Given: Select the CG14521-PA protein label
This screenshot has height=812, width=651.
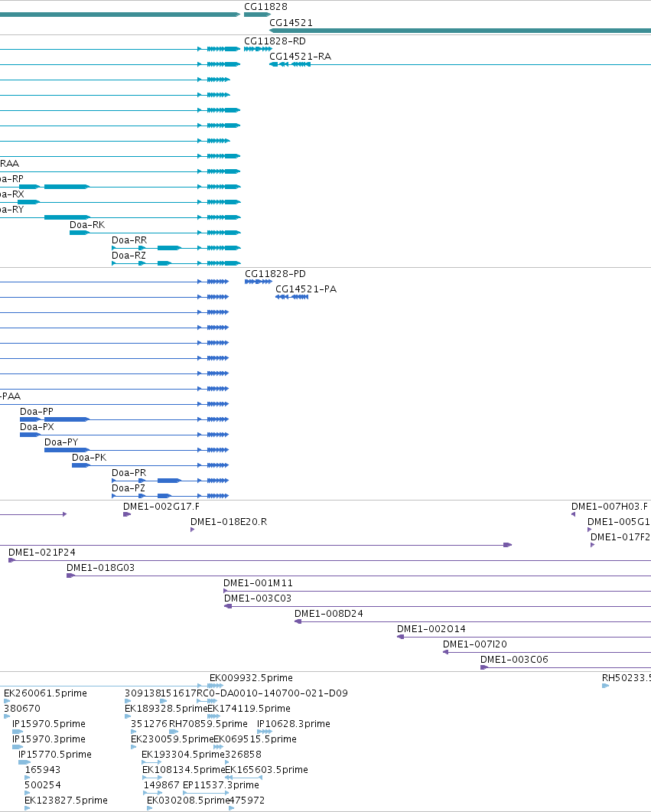Looking at the screenshot, I should coord(306,289).
